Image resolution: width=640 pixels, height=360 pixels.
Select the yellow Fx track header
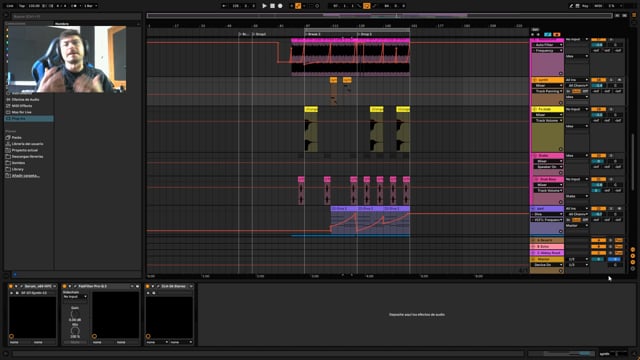coord(549,109)
